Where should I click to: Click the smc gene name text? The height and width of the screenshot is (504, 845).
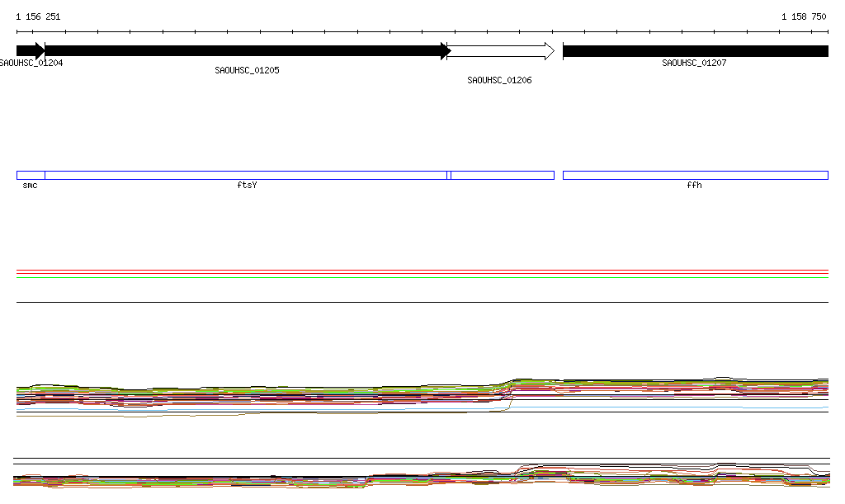[x=31, y=186]
